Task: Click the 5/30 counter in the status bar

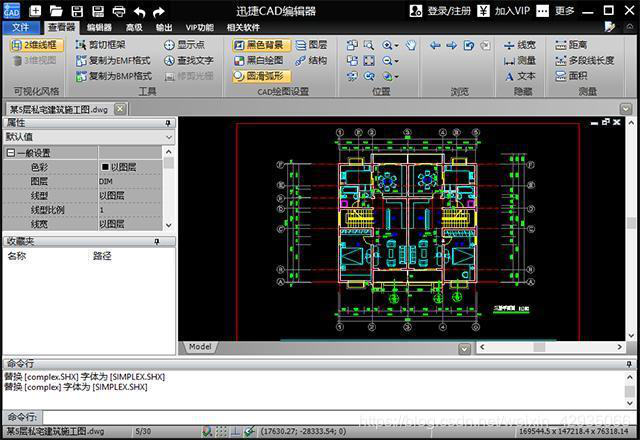Action: tap(143, 431)
